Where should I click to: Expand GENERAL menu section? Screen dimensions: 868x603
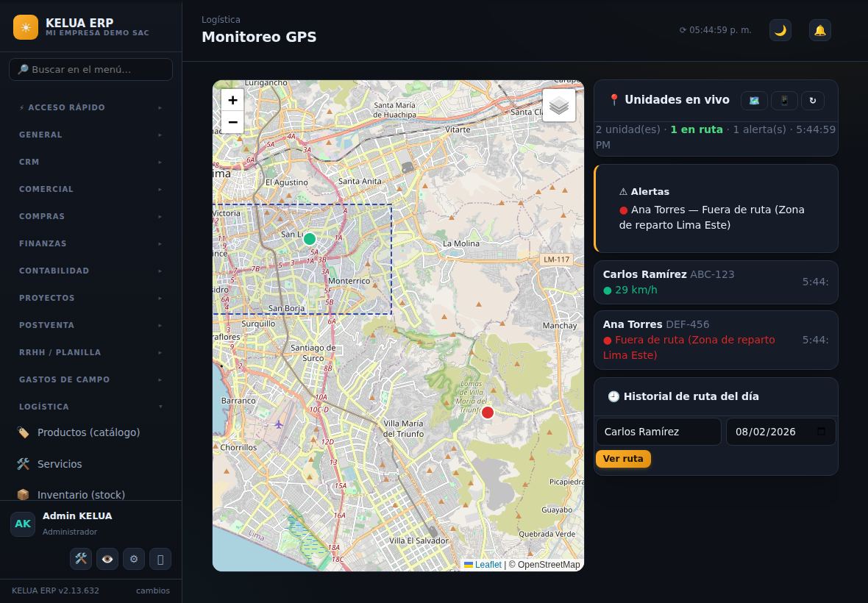click(90, 135)
